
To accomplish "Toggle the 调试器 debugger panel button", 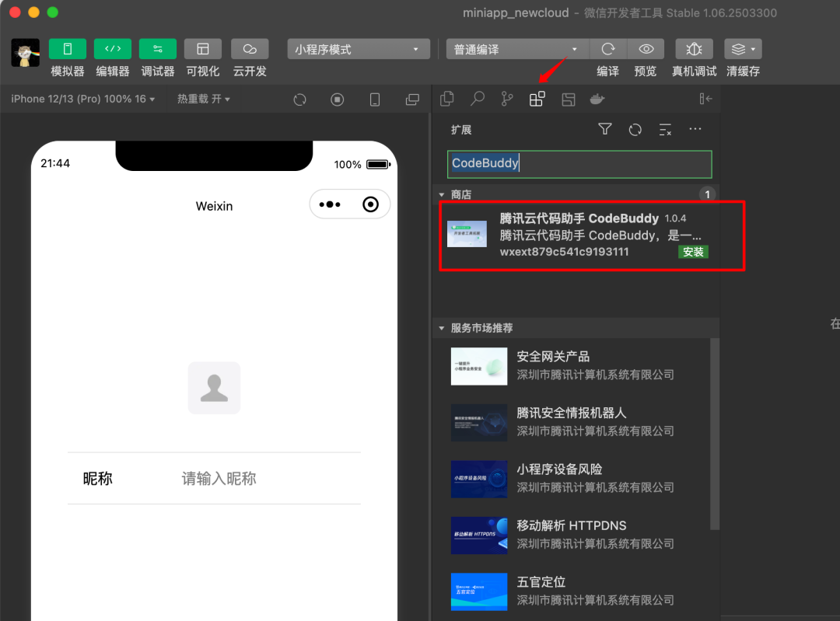I will (157, 49).
